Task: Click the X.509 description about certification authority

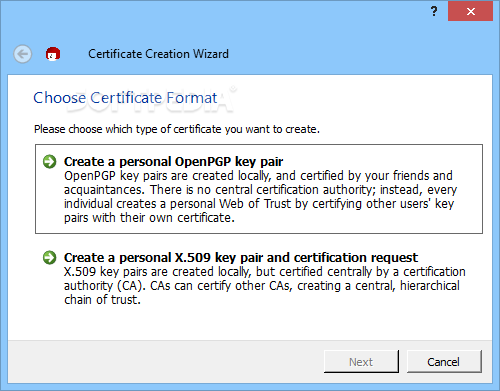Action: click(x=265, y=286)
